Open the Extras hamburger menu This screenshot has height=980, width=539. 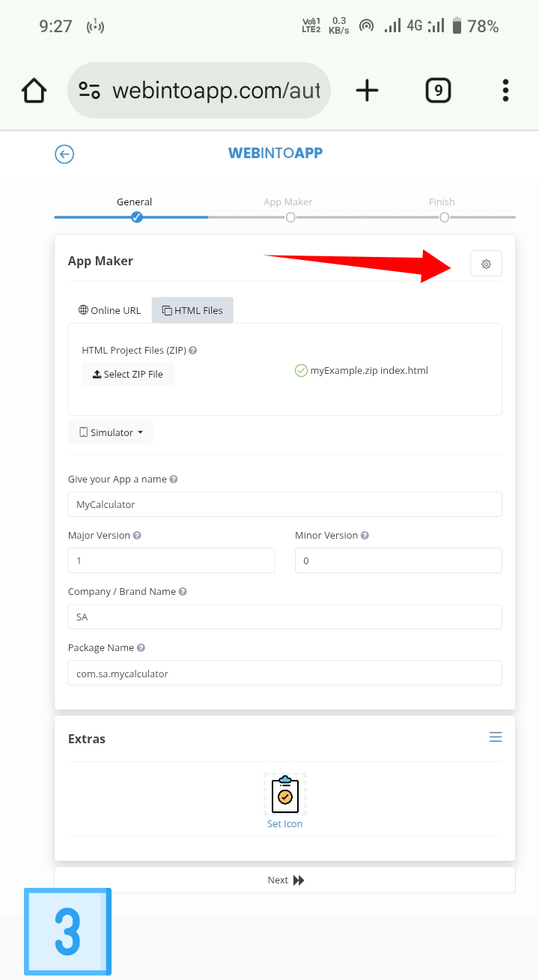point(495,737)
